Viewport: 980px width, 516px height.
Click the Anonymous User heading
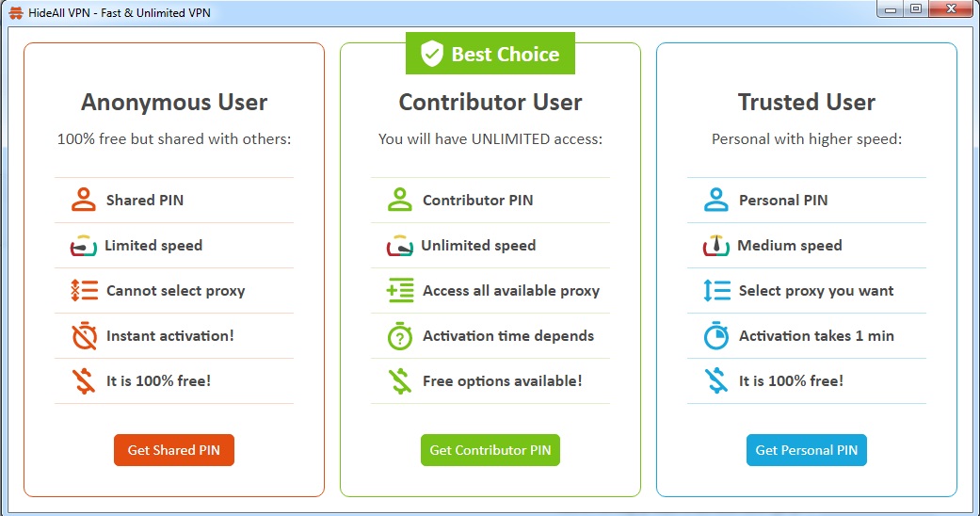174,102
